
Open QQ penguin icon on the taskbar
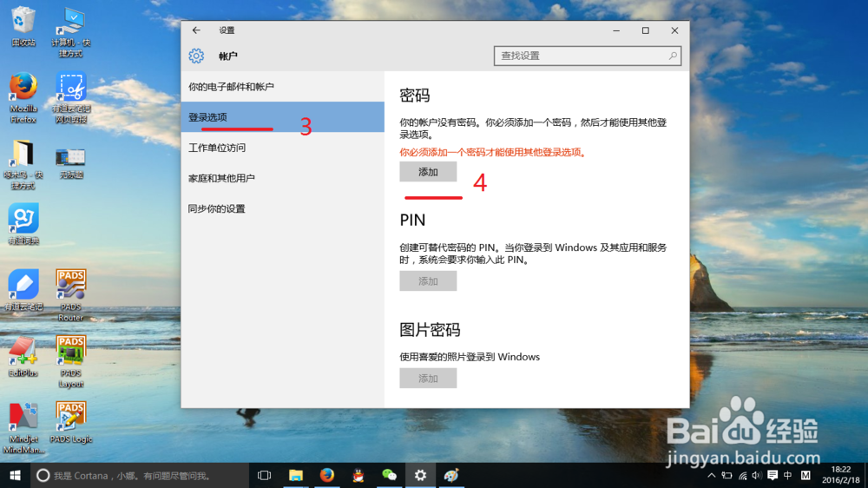coord(358,475)
